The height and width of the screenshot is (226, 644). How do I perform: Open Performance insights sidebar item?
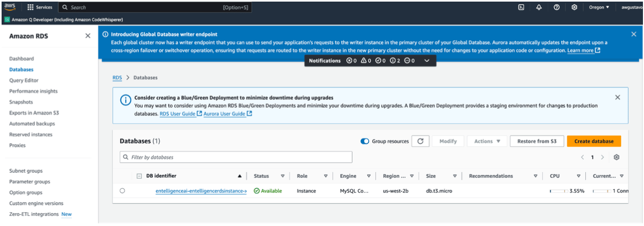(34, 91)
